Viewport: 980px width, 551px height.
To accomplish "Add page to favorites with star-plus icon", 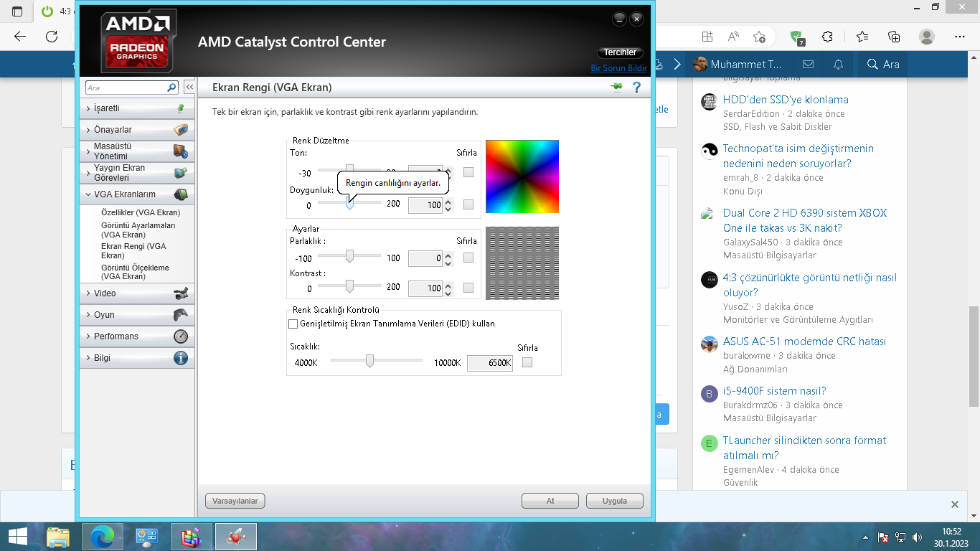I will (x=760, y=37).
